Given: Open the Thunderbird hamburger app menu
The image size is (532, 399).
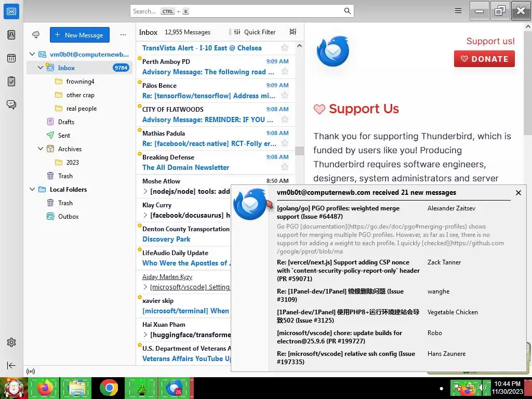Looking at the screenshot, I should point(458,11).
